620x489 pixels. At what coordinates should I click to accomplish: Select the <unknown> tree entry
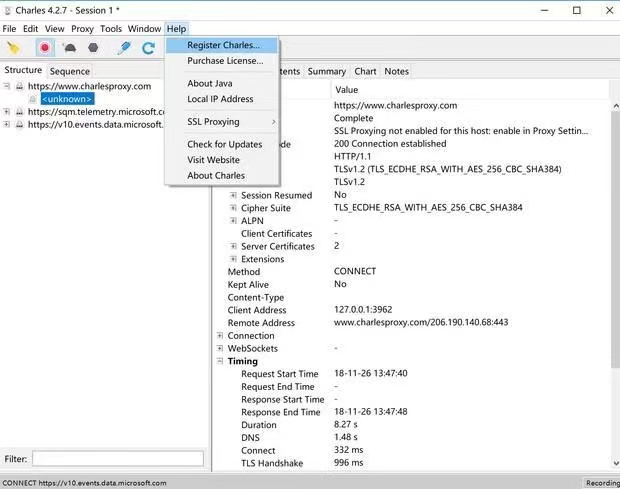coord(67,99)
